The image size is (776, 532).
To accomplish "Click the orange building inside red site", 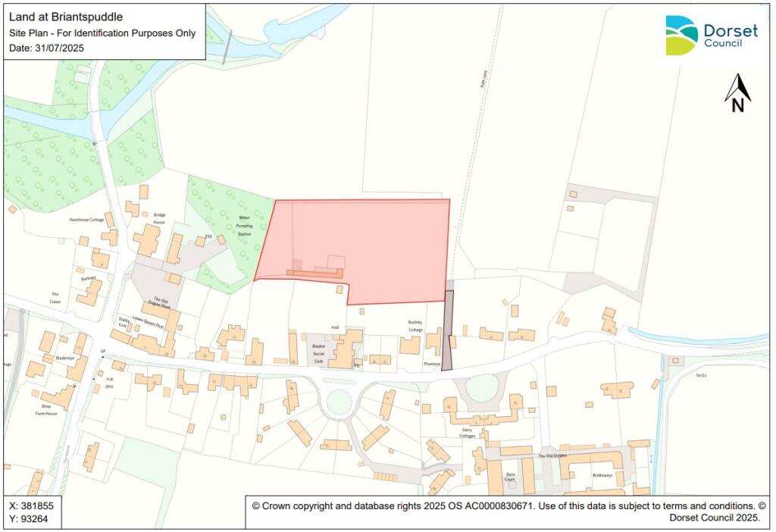I will [314, 273].
